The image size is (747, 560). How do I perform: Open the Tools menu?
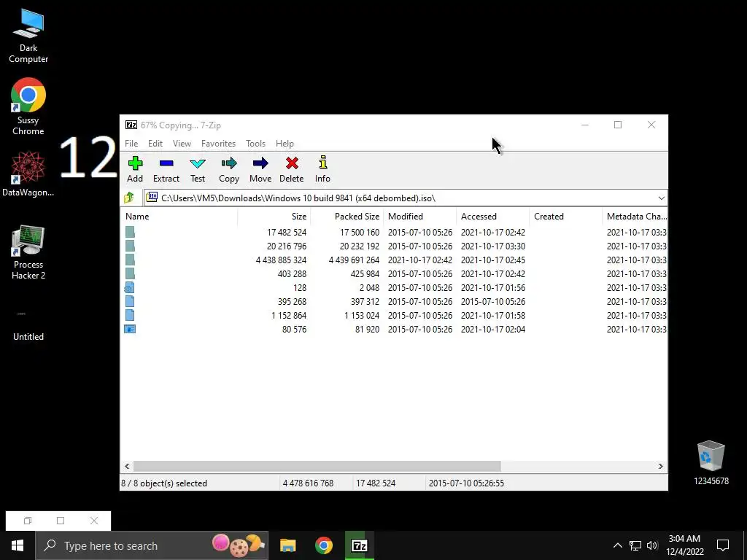pyautogui.click(x=255, y=144)
